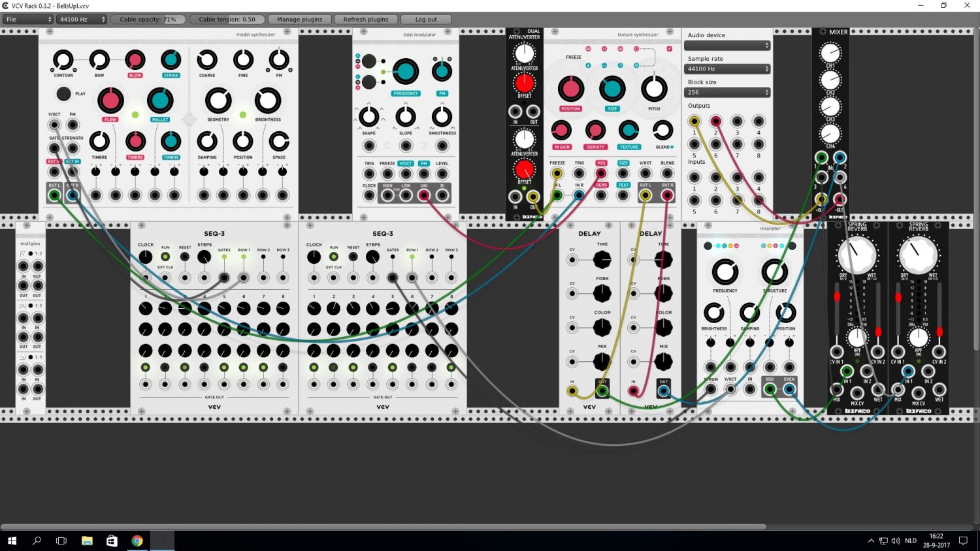The image size is (980, 551).
Task: Click FREQUENCY knob on tidal modulator
Action: (x=405, y=72)
